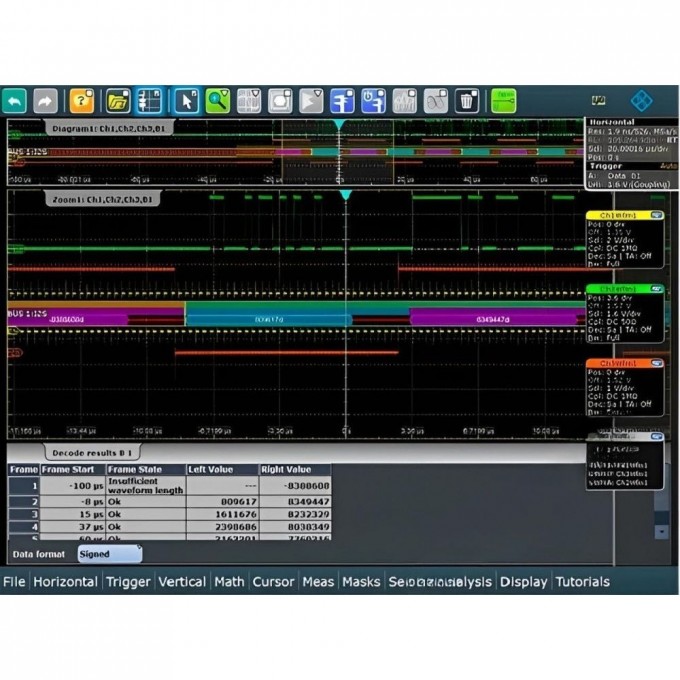Click the Redo arrow icon
The width and height of the screenshot is (680, 680).
(45, 101)
